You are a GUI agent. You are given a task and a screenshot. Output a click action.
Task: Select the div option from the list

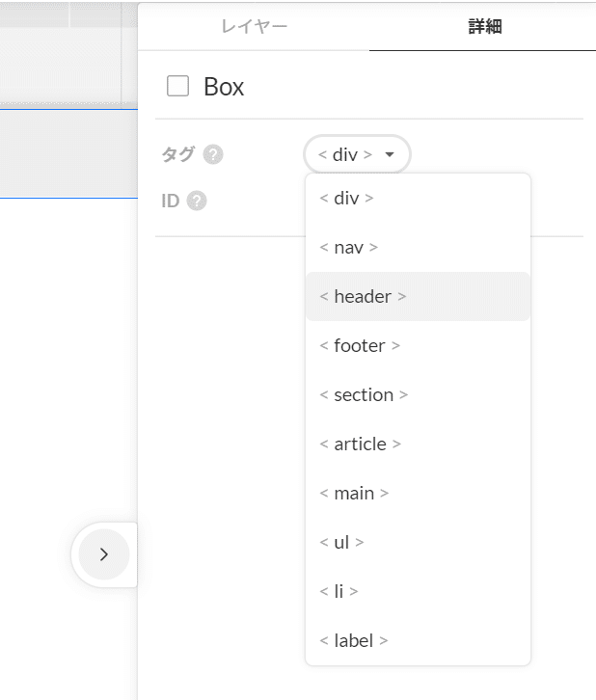pos(347,199)
